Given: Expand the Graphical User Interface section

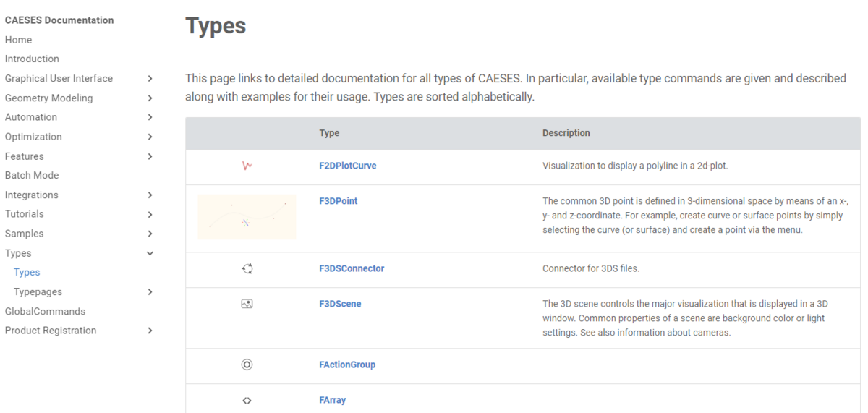Looking at the screenshot, I should tap(150, 78).
